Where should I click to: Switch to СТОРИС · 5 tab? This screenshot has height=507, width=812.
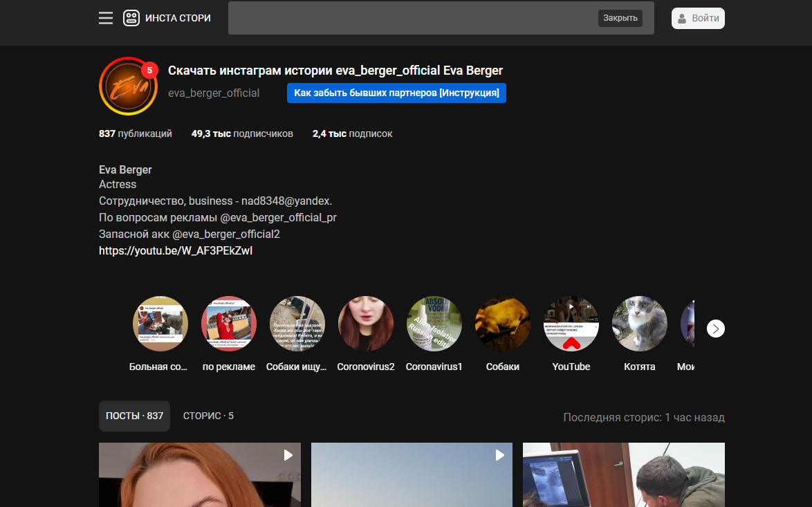208,416
